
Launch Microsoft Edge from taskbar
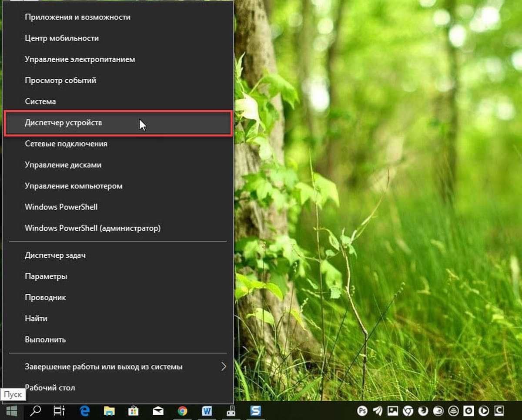[85, 410]
